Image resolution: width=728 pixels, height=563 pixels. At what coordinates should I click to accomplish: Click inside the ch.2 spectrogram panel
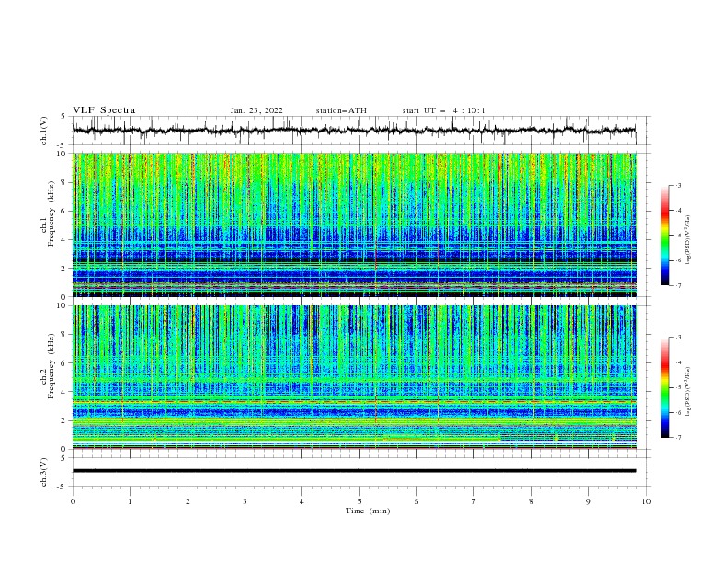(354, 377)
